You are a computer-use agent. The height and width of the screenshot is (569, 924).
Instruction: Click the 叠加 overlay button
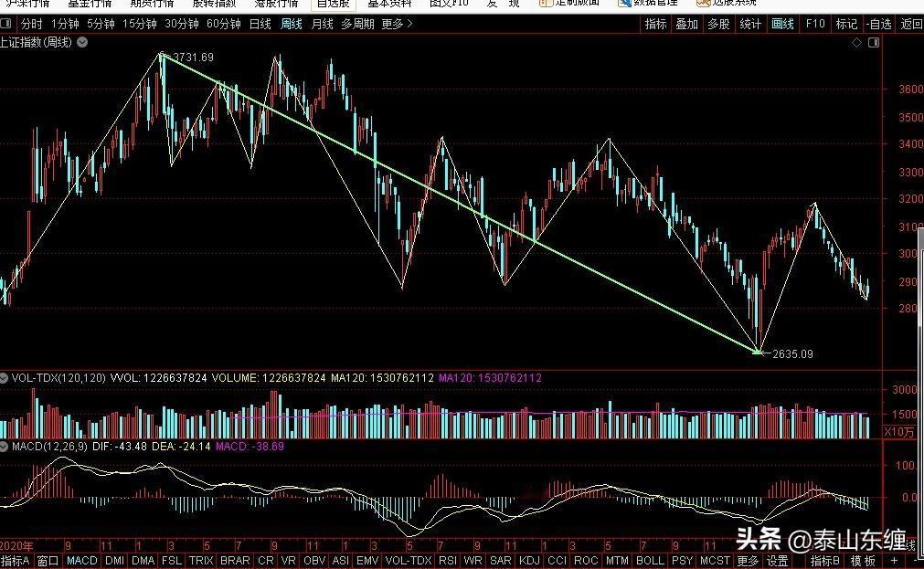tap(687, 24)
